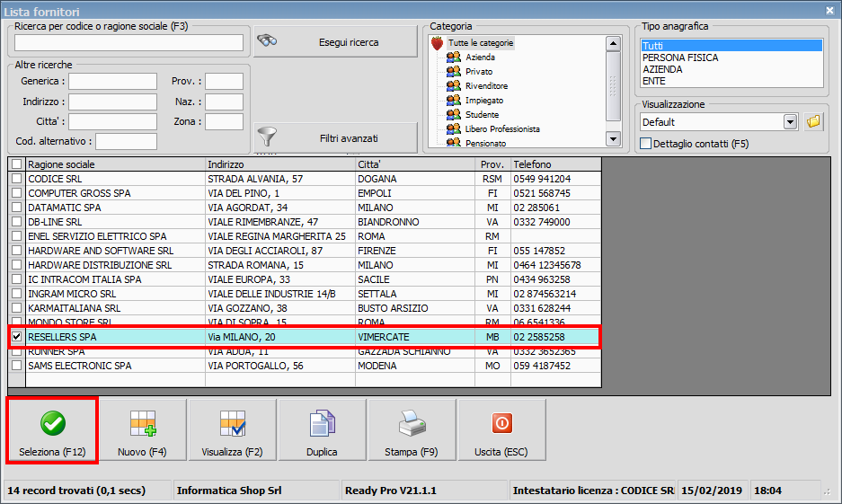Enable Dettaglio contatti (F5) checkbox
The image size is (842, 504).
646,144
